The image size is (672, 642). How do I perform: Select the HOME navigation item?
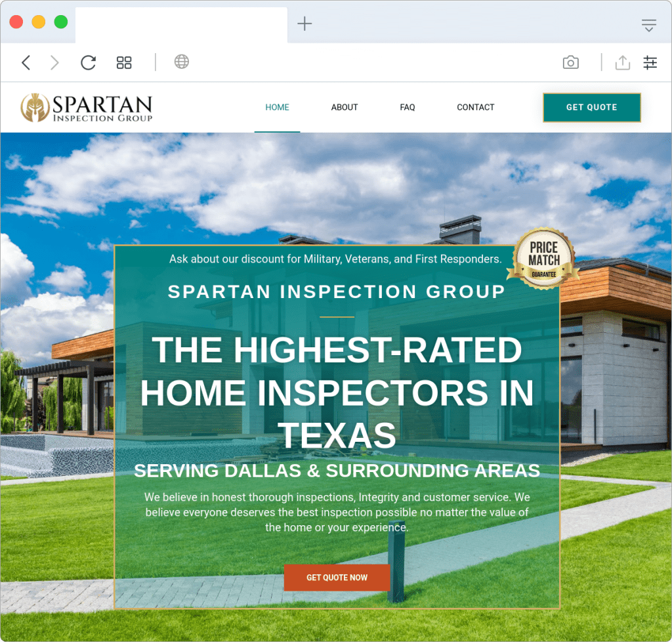pos(277,107)
